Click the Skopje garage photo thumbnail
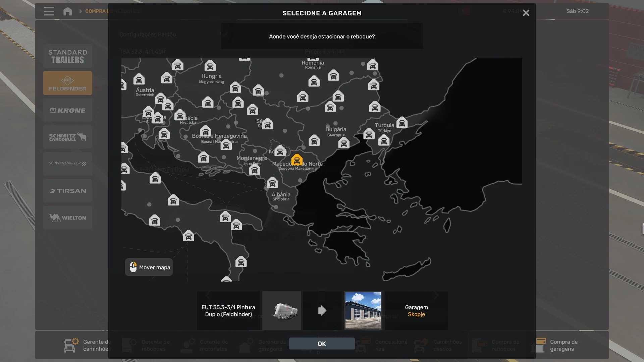 [x=363, y=310]
